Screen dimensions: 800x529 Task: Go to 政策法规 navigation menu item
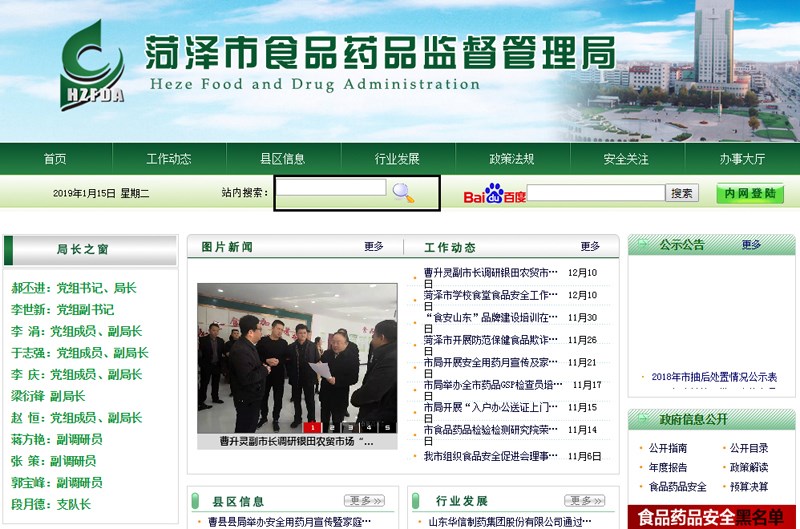[x=511, y=159]
